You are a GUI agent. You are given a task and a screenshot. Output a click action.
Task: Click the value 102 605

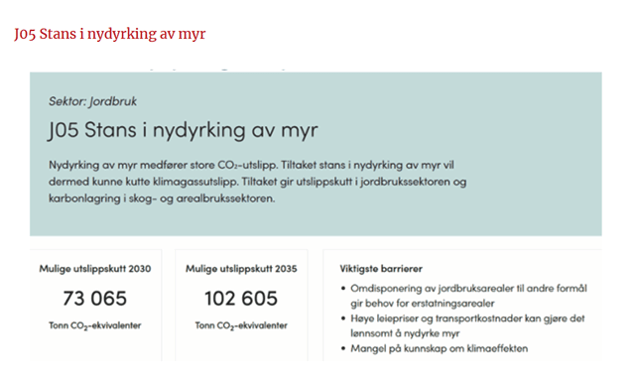click(241, 298)
